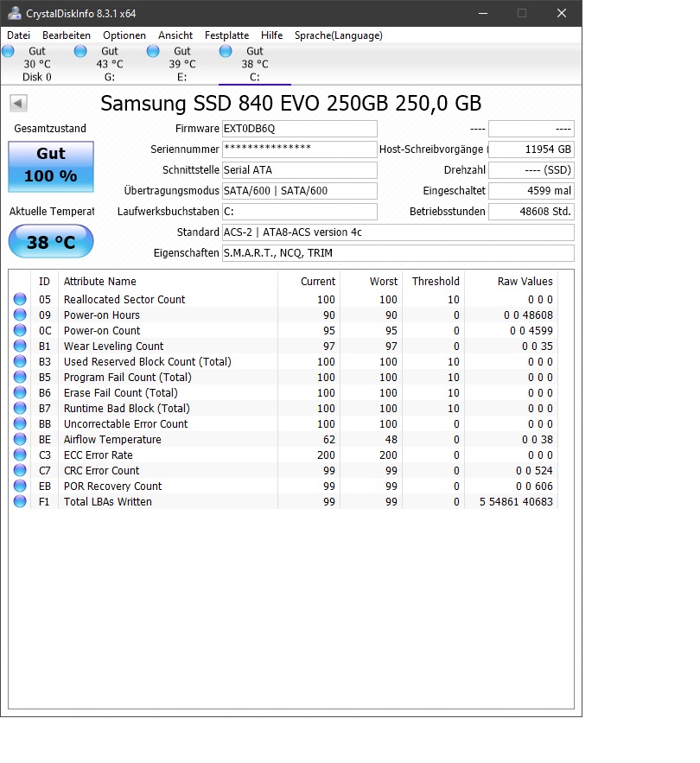This screenshot has width=700, height=763.
Task: Click the Wear Leveling Count attribute name
Action: pos(113,346)
